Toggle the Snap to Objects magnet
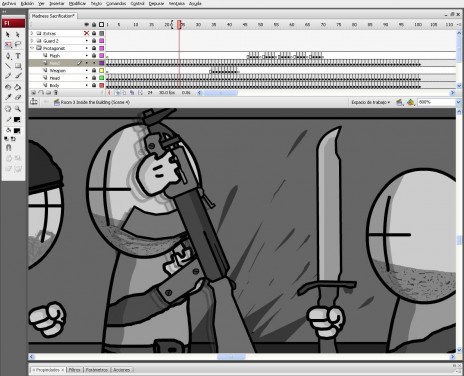Screen dimensions: 464x376 pos(8,147)
